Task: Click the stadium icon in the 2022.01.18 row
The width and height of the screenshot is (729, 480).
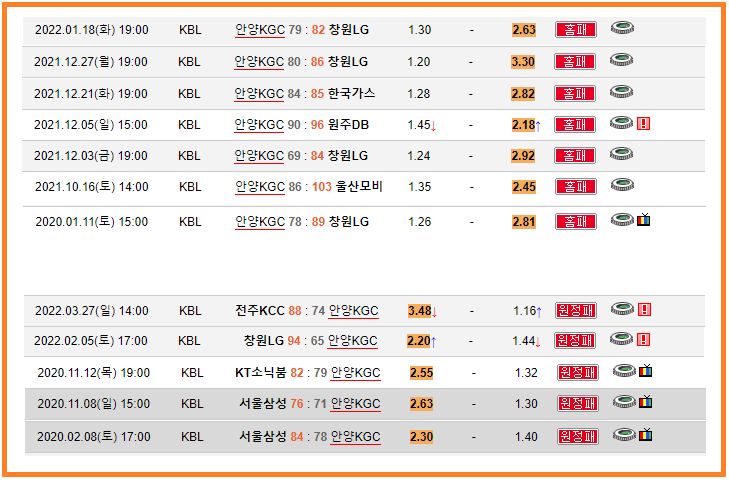Action: [x=621, y=29]
